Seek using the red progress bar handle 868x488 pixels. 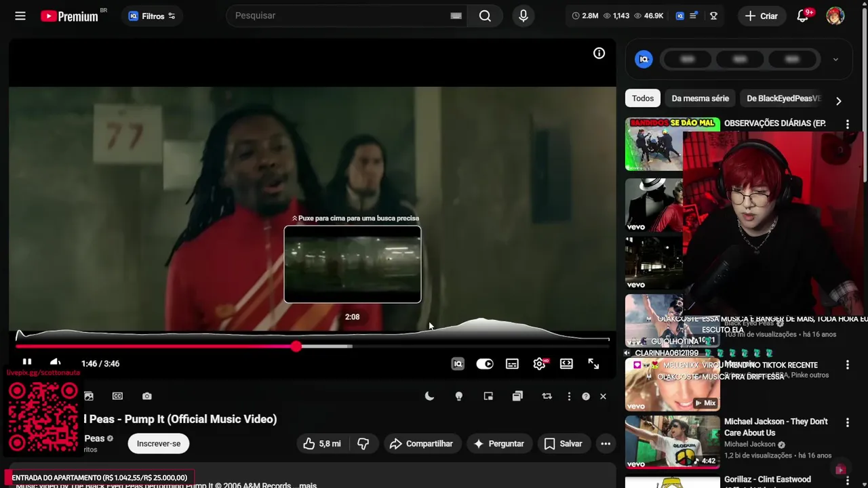coord(296,346)
